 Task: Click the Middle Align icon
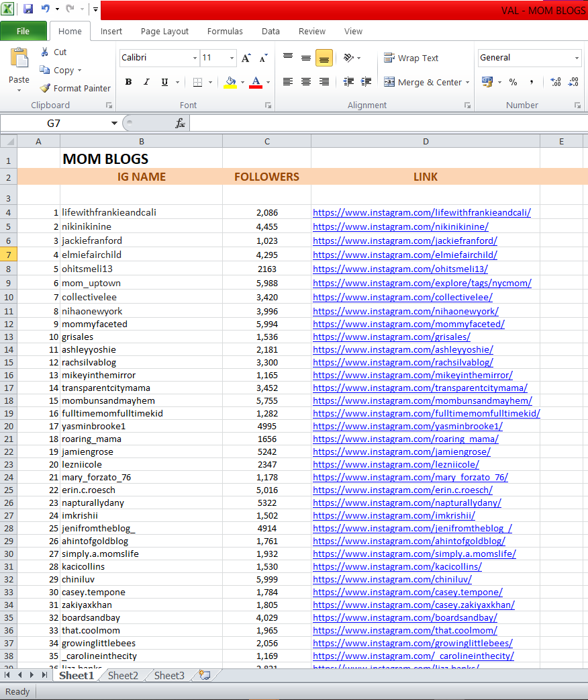305,58
